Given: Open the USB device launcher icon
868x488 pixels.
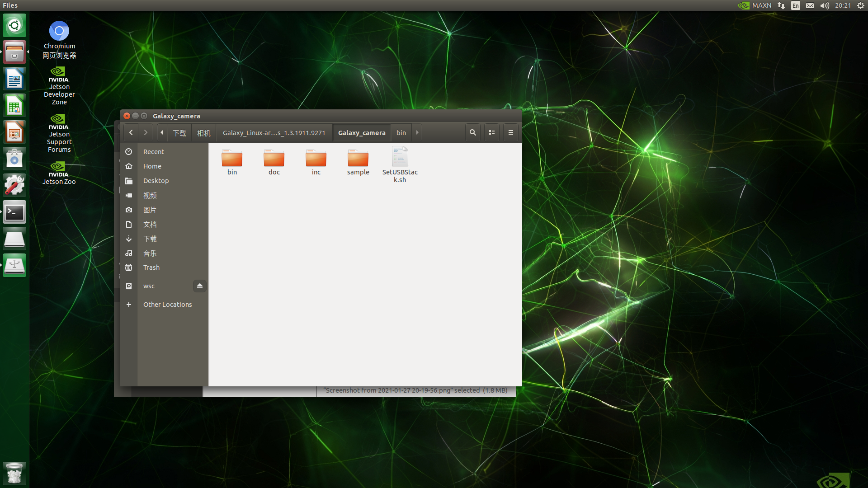Looking at the screenshot, I should click(x=14, y=265).
